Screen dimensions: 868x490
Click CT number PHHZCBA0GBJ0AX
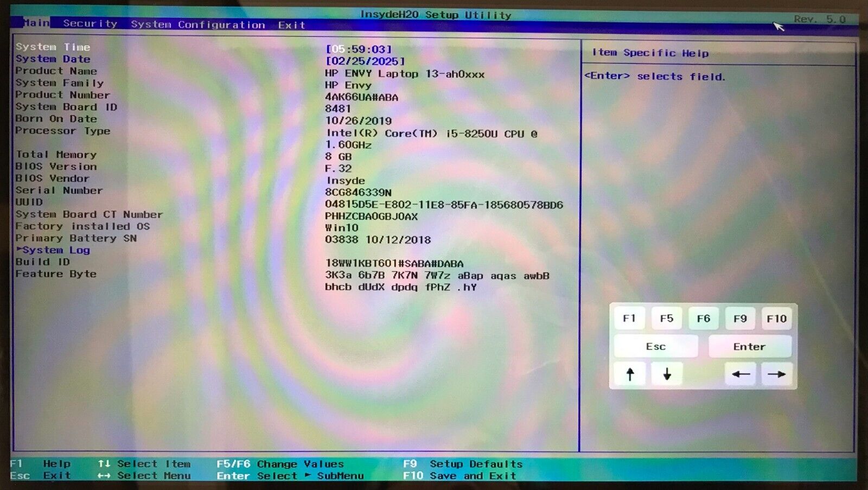(x=371, y=217)
